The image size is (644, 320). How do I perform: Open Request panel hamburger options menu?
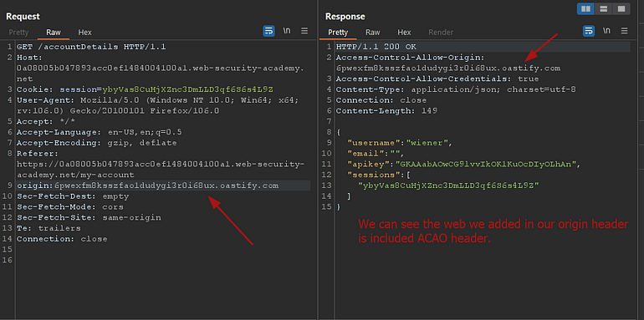click(304, 31)
